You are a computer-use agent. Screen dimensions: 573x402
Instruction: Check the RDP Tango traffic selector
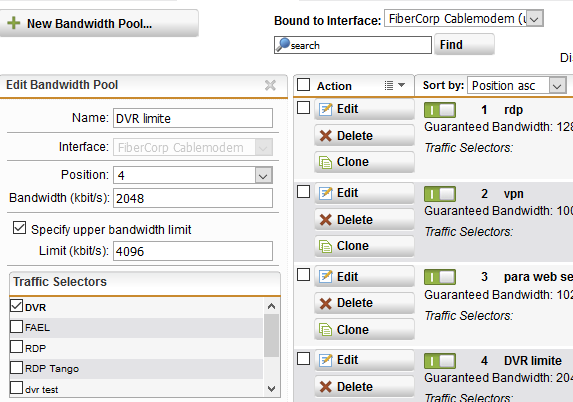[x=16, y=367]
